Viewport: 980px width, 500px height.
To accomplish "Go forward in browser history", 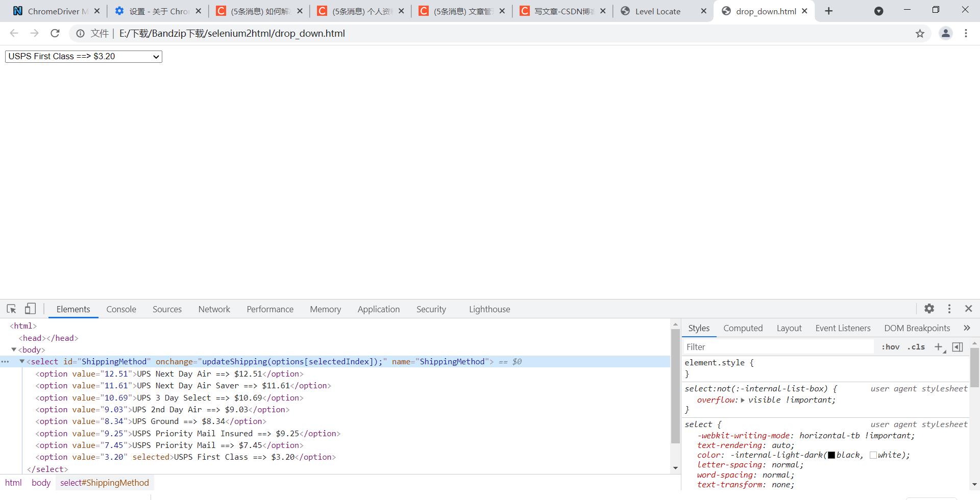I will click(x=34, y=33).
